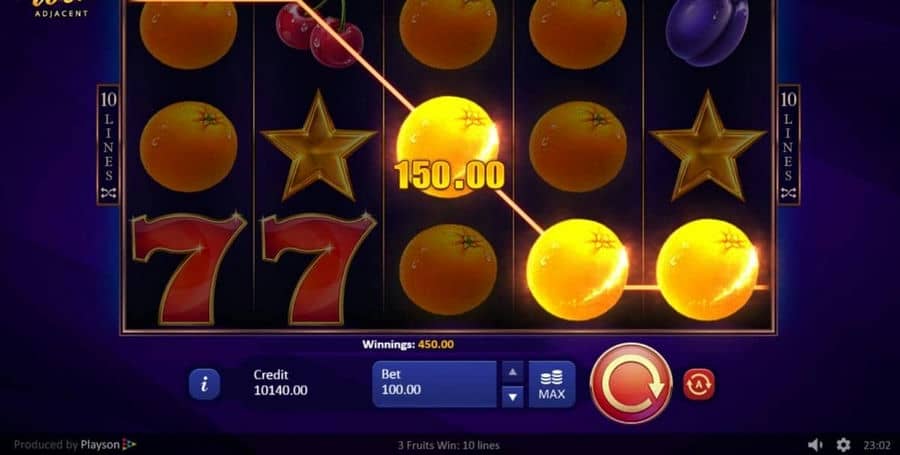
Task: Click the Credit balance display
Action: click(x=280, y=383)
